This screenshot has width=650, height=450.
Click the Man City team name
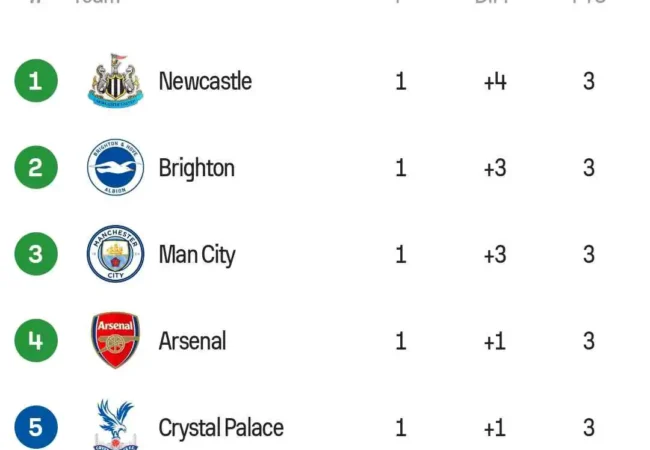tap(197, 255)
